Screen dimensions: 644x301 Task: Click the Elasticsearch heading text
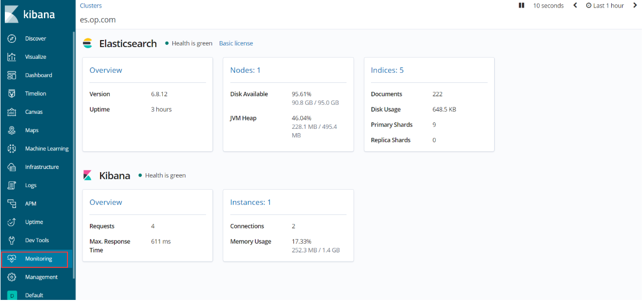point(128,44)
